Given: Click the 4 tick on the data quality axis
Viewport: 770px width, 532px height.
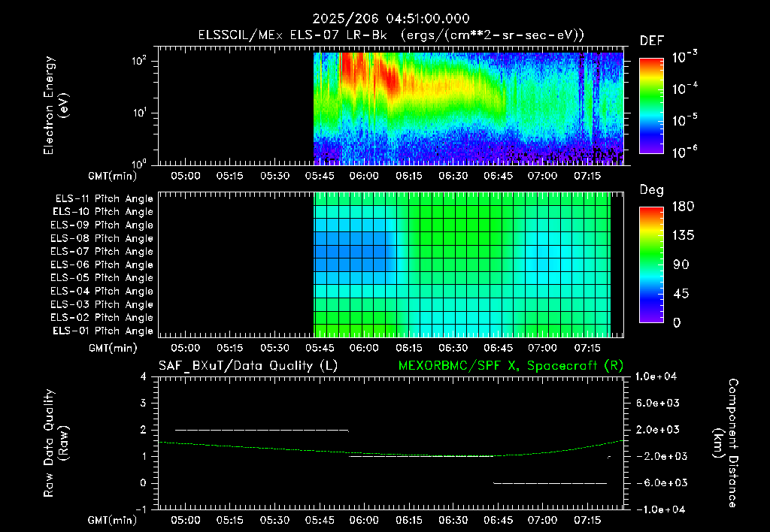Looking at the screenshot, I should [x=144, y=376].
